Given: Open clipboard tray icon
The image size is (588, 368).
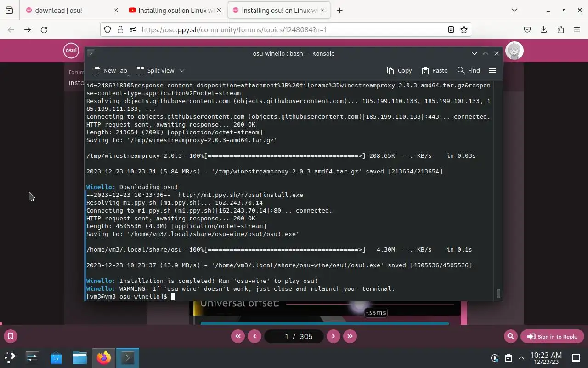Looking at the screenshot, I should pos(508,358).
